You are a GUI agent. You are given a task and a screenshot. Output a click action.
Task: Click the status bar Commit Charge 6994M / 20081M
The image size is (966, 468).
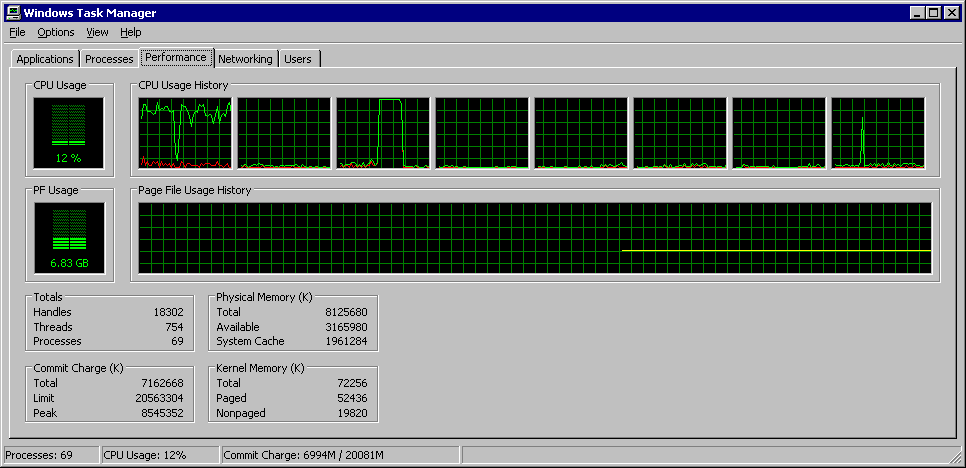pyautogui.click(x=340, y=455)
